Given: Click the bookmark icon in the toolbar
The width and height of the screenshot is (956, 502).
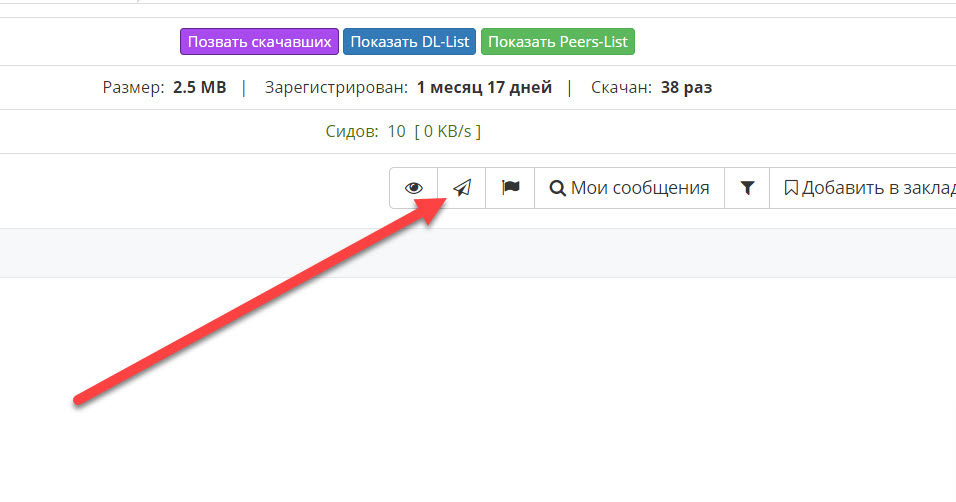Looking at the screenshot, I should pyautogui.click(x=791, y=188).
